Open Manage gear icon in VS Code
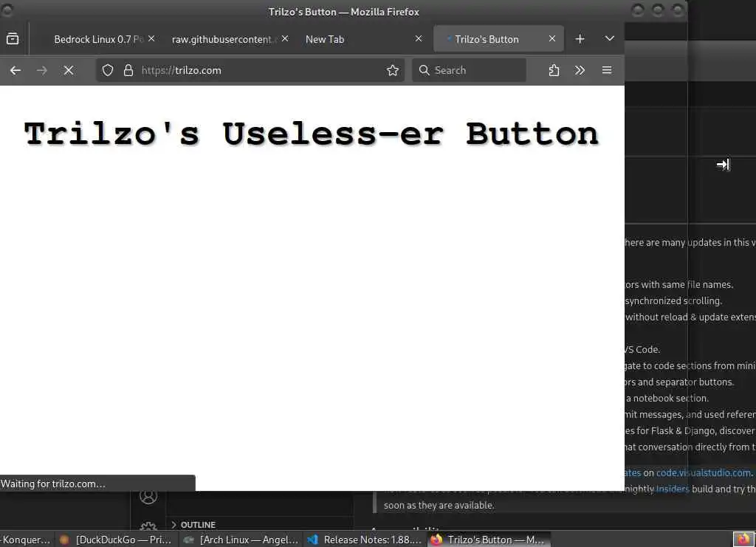 [x=148, y=526]
